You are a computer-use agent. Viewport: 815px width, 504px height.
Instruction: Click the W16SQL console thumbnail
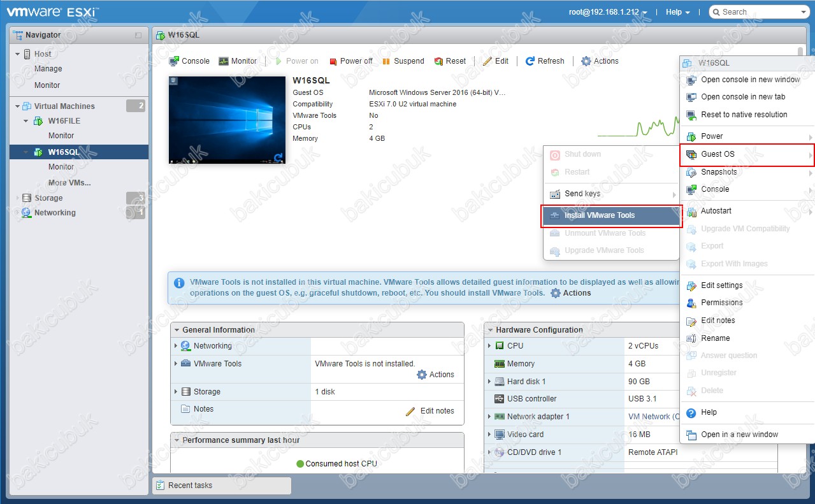point(227,120)
